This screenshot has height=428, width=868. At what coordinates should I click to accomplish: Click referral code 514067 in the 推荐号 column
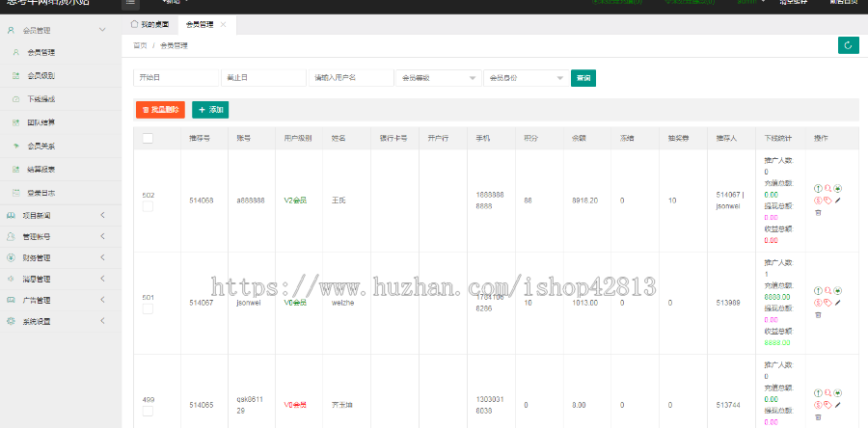click(x=202, y=303)
